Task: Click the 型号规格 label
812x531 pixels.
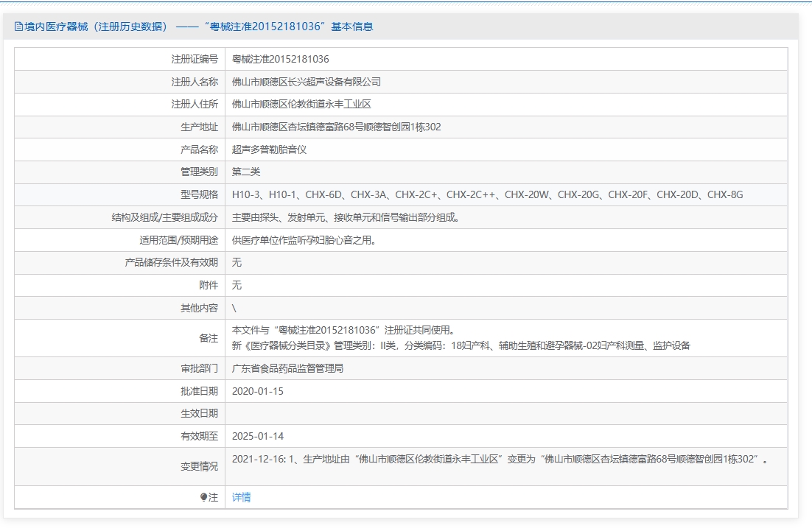Action: [x=200, y=194]
